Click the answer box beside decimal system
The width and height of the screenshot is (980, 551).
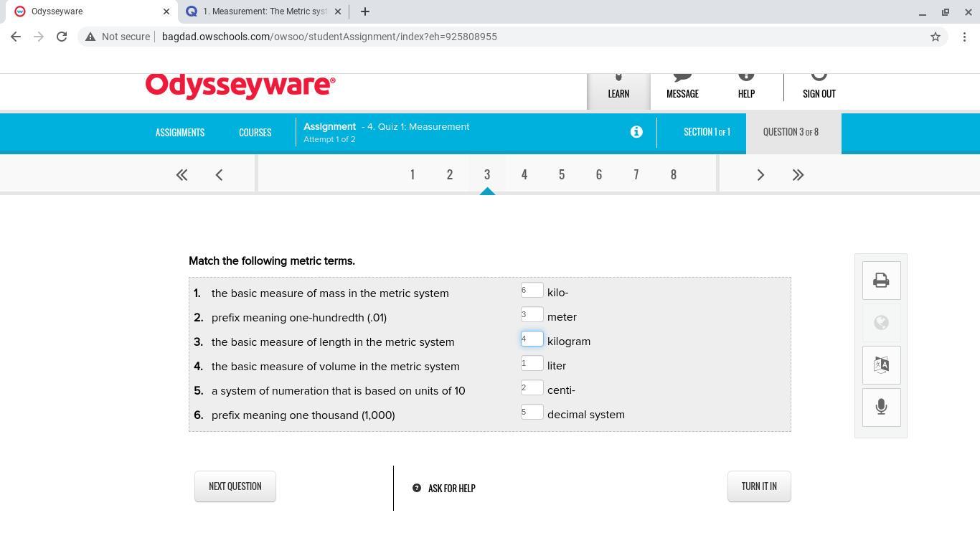click(x=532, y=413)
